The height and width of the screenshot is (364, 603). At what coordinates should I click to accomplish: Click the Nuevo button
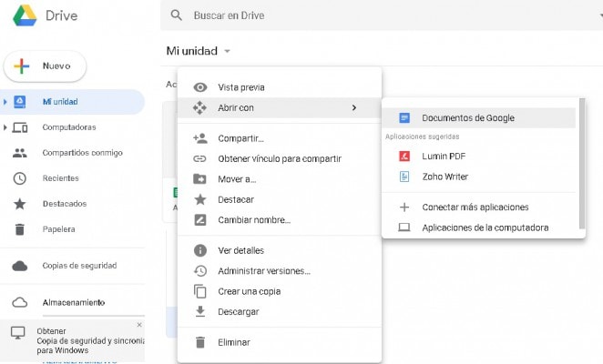(45, 66)
